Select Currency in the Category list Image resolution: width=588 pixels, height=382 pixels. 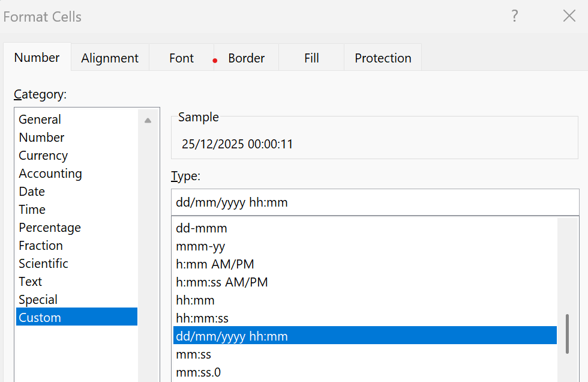43,156
